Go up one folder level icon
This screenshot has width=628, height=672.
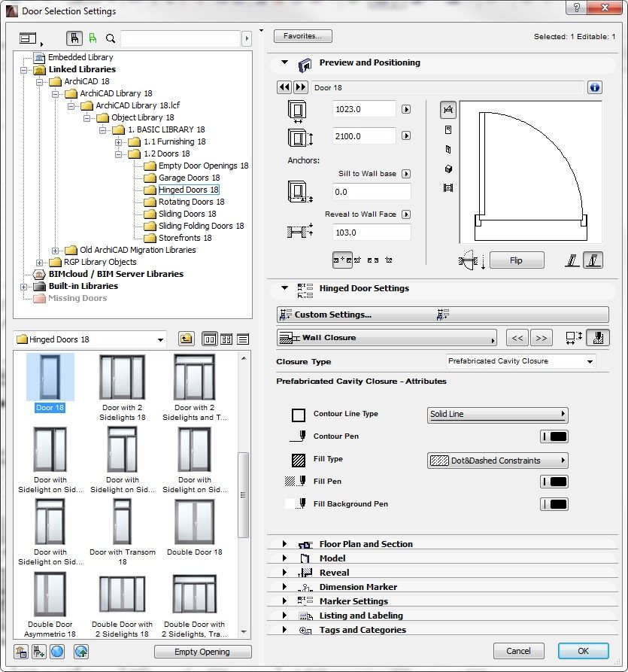point(186,339)
